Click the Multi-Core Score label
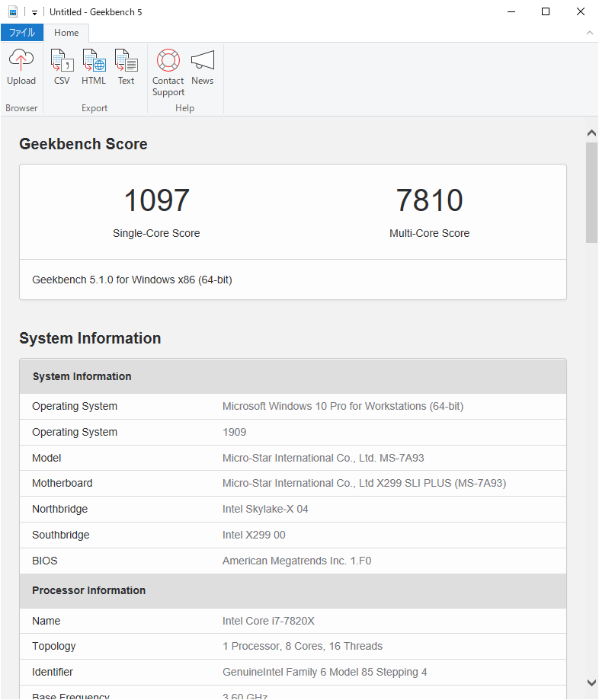This screenshot has width=599, height=700. (x=429, y=233)
